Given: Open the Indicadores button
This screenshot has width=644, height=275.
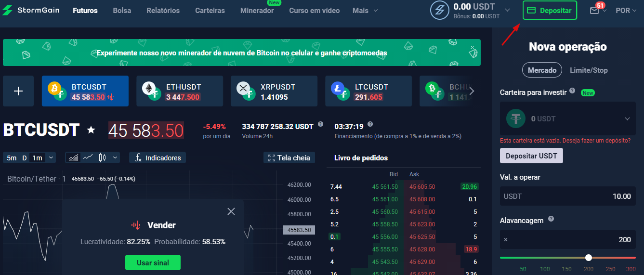Looking at the screenshot, I should coord(158,157).
